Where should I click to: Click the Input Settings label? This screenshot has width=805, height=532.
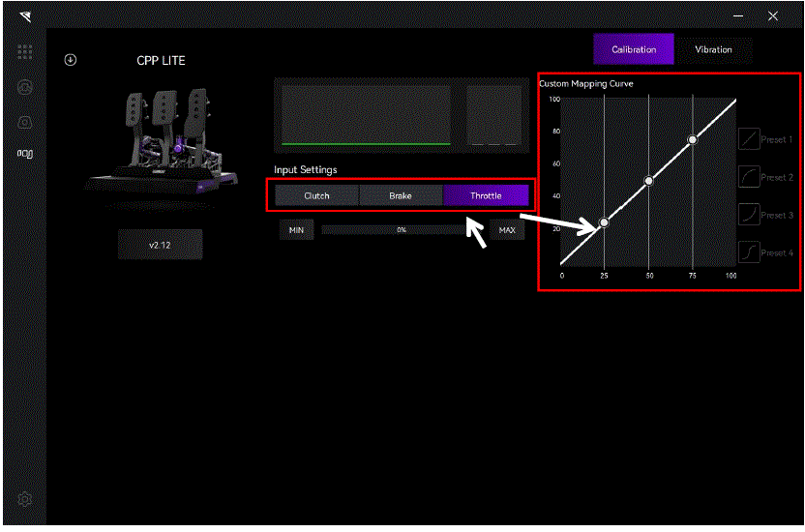coord(306,170)
